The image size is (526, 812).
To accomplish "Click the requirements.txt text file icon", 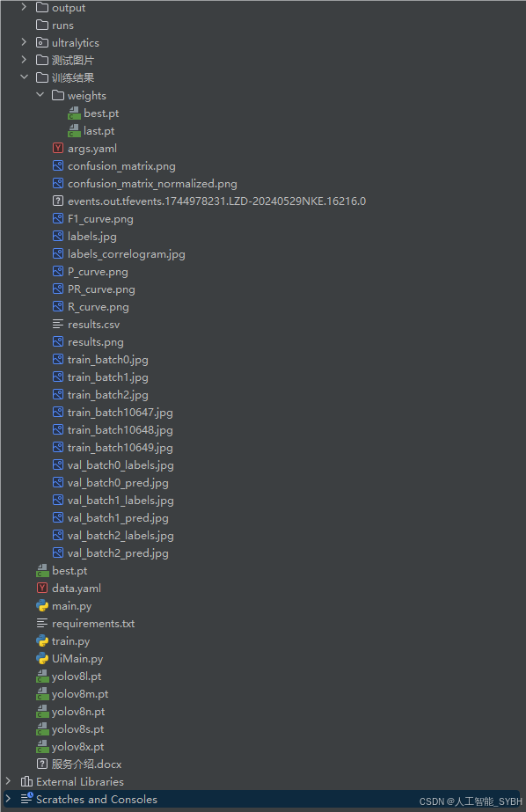I will point(42,623).
